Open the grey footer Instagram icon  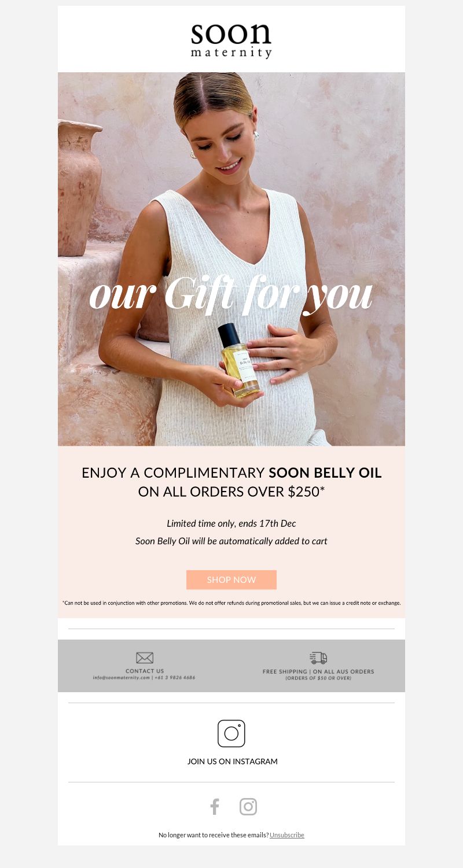pyautogui.click(x=248, y=807)
